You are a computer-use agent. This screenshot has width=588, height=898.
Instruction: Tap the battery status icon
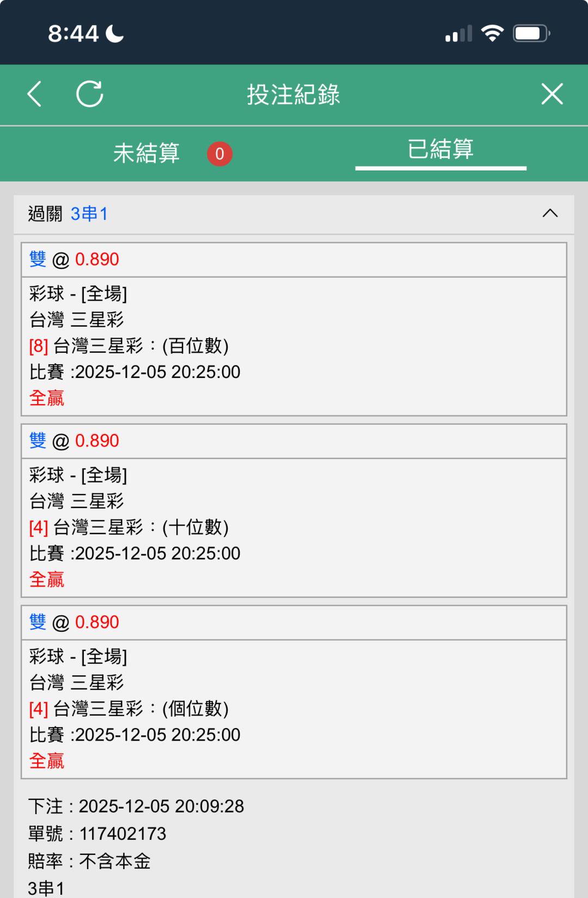pos(531,33)
